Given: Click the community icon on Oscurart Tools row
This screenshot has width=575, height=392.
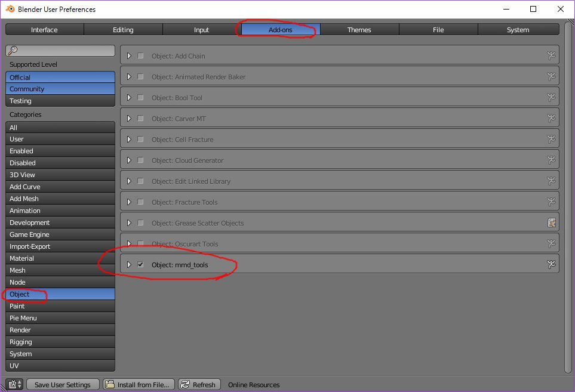Looking at the screenshot, I should [551, 243].
